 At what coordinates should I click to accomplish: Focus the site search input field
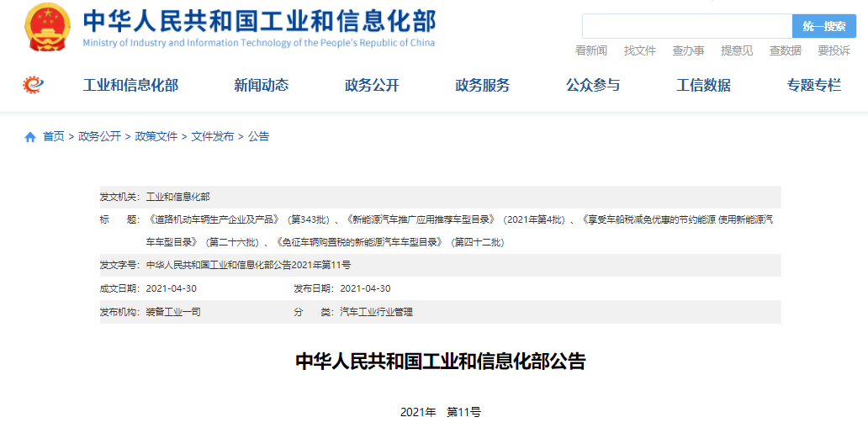click(x=687, y=26)
